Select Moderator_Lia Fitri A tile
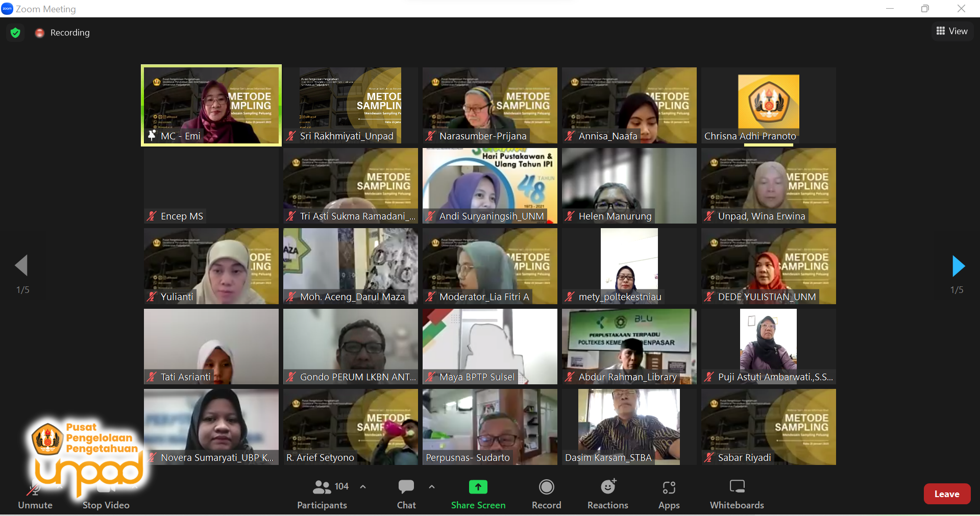Screen dimensions: 980x516 (490, 266)
